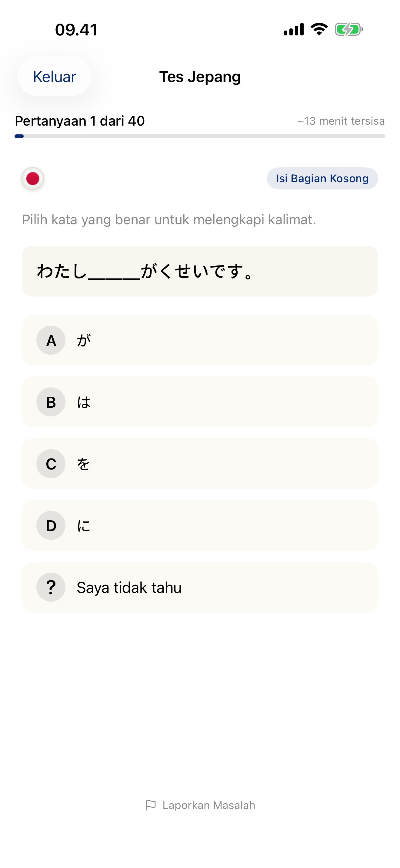
Task: Click the flag icon beside Laporkan Masalah
Action: [152, 805]
